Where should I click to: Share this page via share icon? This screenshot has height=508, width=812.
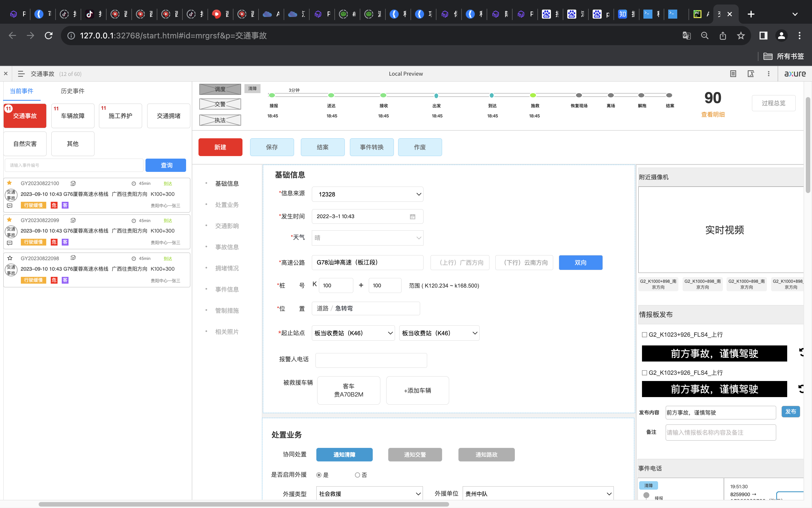pos(723,36)
